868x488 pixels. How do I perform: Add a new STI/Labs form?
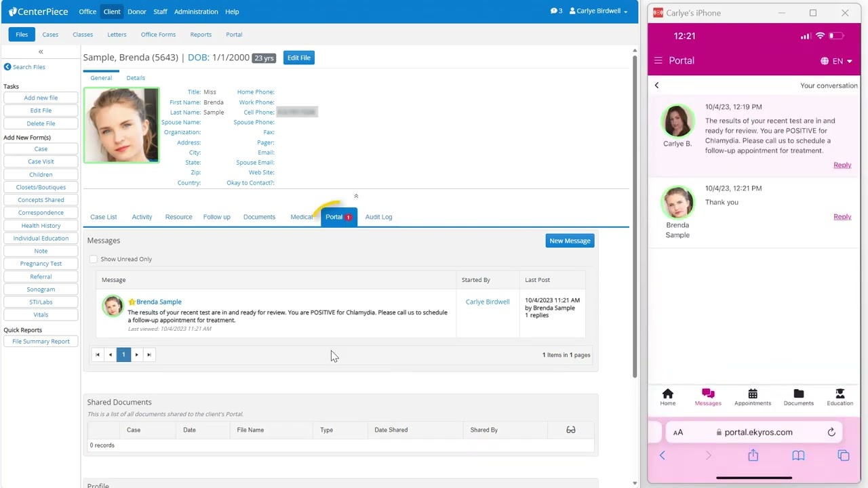click(x=41, y=302)
